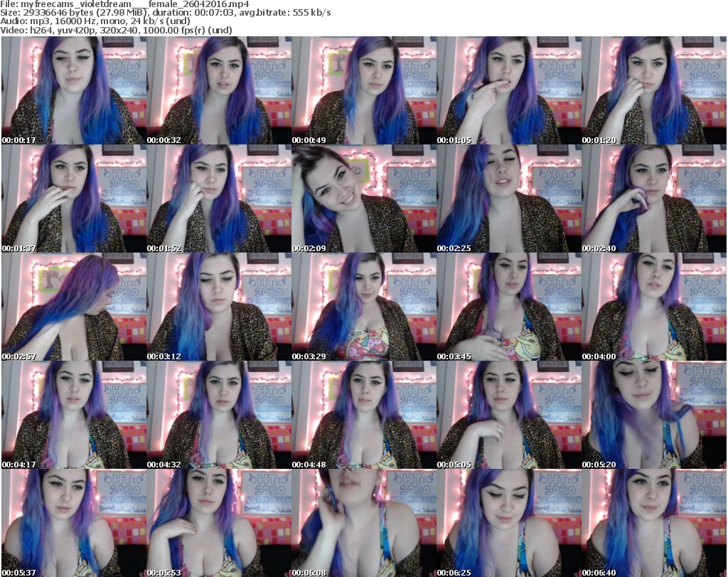
Task: Choose the frame timestamped 00:02:25
Action: (x=509, y=198)
